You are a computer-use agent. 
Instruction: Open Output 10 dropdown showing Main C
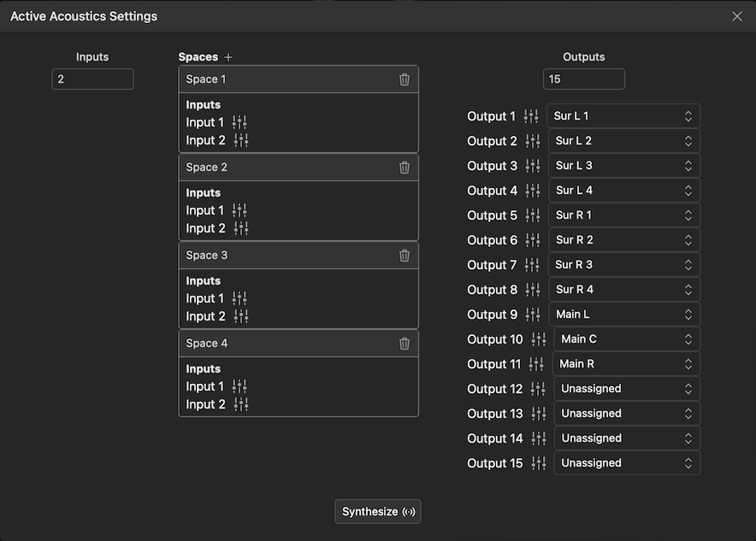point(627,339)
